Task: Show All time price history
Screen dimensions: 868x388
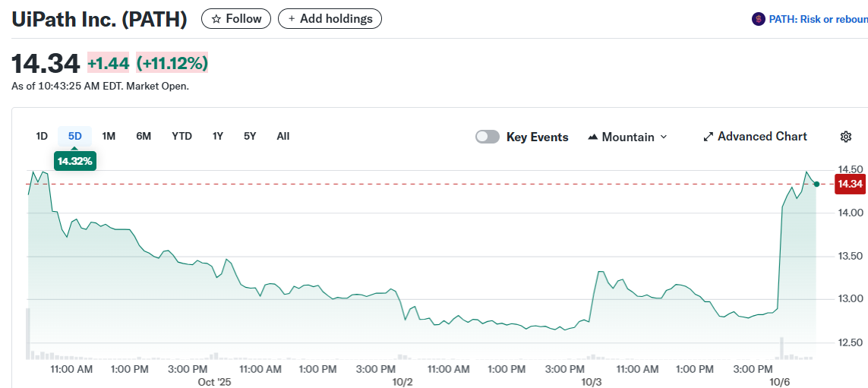Action: tap(282, 137)
